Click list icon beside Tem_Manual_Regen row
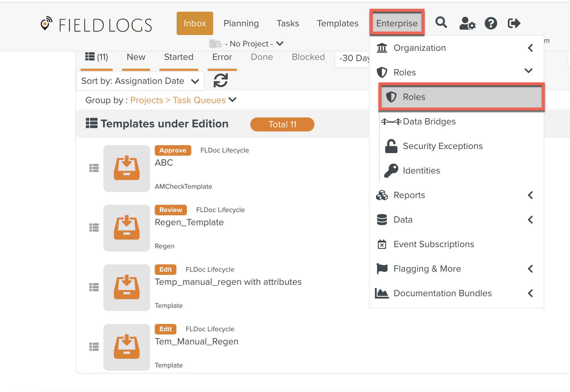Screen dimensions: 570x392 point(94,347)
